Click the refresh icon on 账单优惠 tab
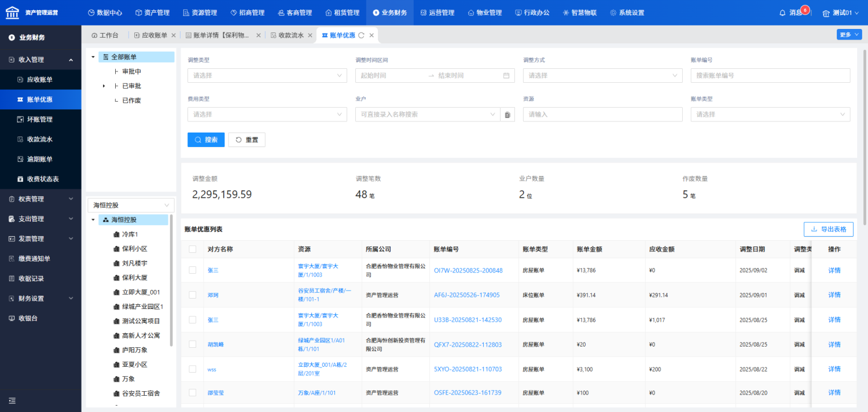868x412 pixels. tap(361, 35)
